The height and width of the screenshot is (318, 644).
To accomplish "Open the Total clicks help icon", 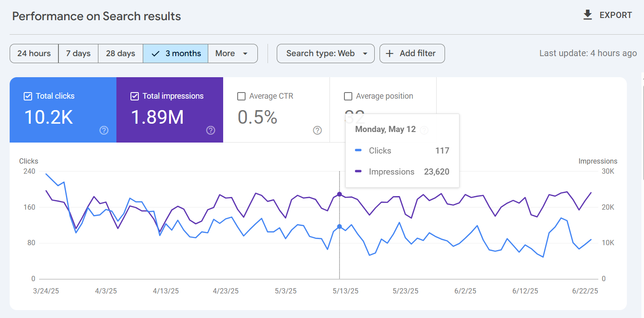I will (x=104, y=130).
